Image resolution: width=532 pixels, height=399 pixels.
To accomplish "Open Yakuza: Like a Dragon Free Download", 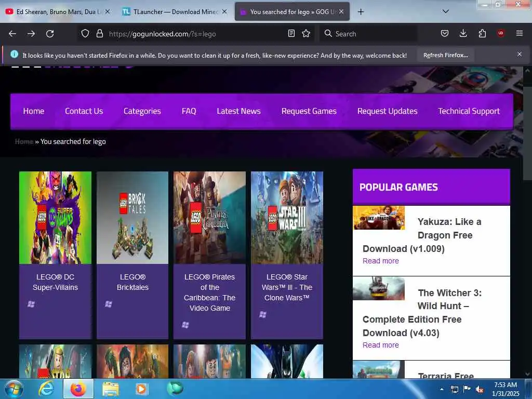I will (422, 235).
